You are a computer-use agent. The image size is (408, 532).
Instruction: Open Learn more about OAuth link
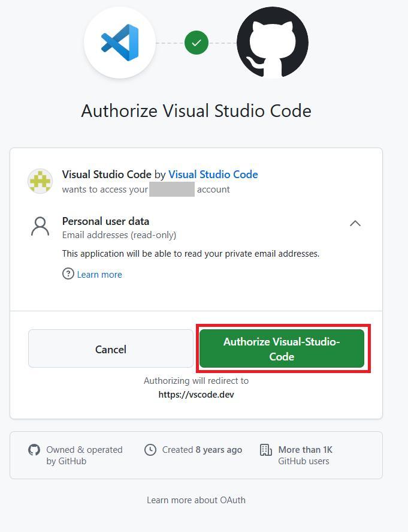point(196,500)
